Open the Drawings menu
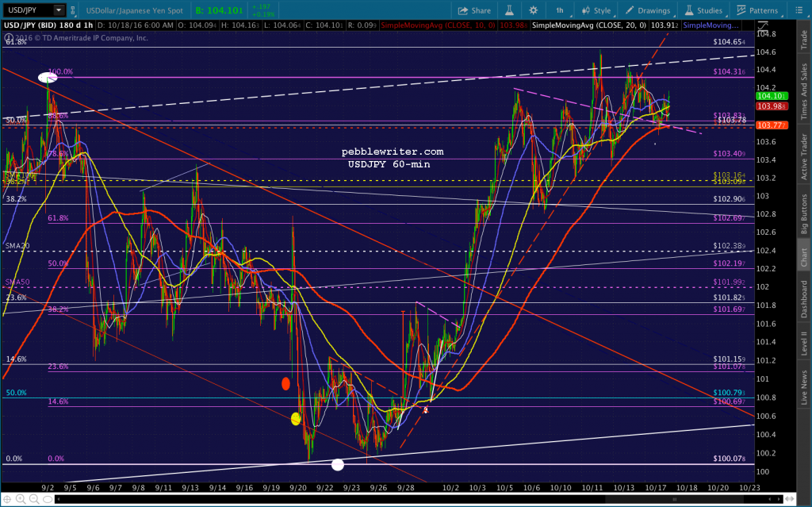 pos(647,10)
